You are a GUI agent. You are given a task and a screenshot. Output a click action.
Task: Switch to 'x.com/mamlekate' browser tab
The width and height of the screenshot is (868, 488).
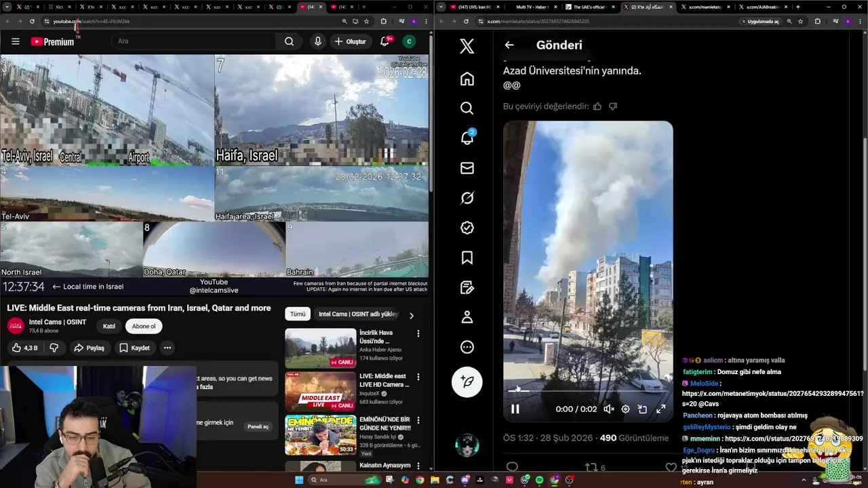(705, 7)
